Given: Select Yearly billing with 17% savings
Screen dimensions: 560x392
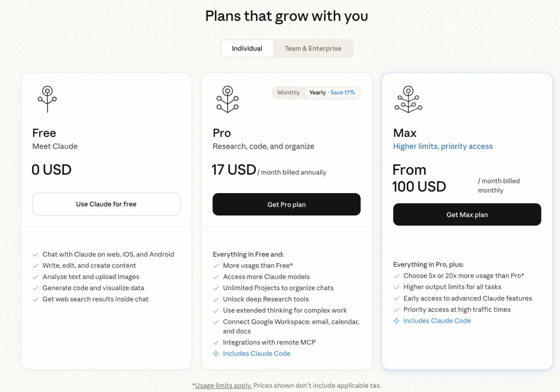Looking at the screenshot, I should point(332,93).
